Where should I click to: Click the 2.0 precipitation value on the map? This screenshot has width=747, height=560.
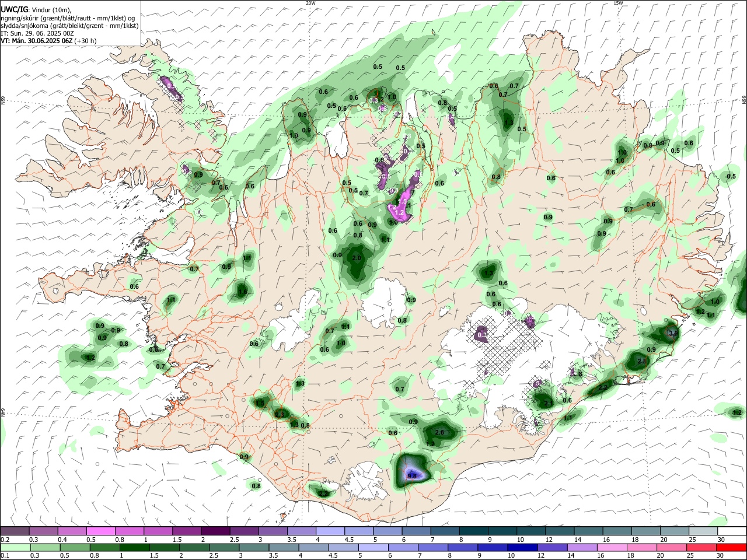357,258
